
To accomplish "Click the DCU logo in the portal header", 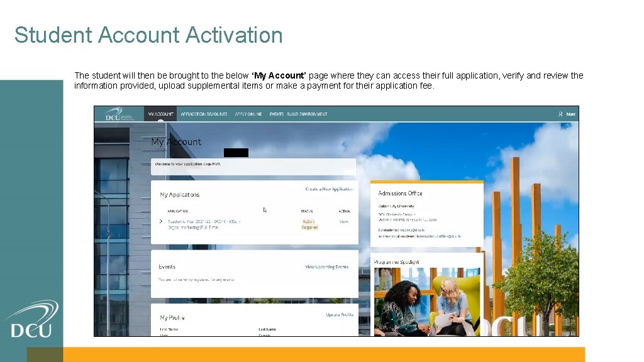I will point(119,114).
